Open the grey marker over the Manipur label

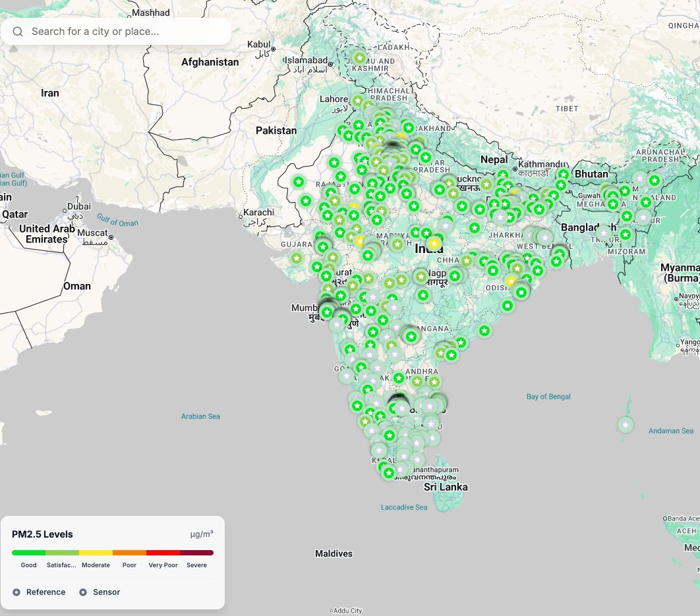pyautogui.click(x=643, y=217)
